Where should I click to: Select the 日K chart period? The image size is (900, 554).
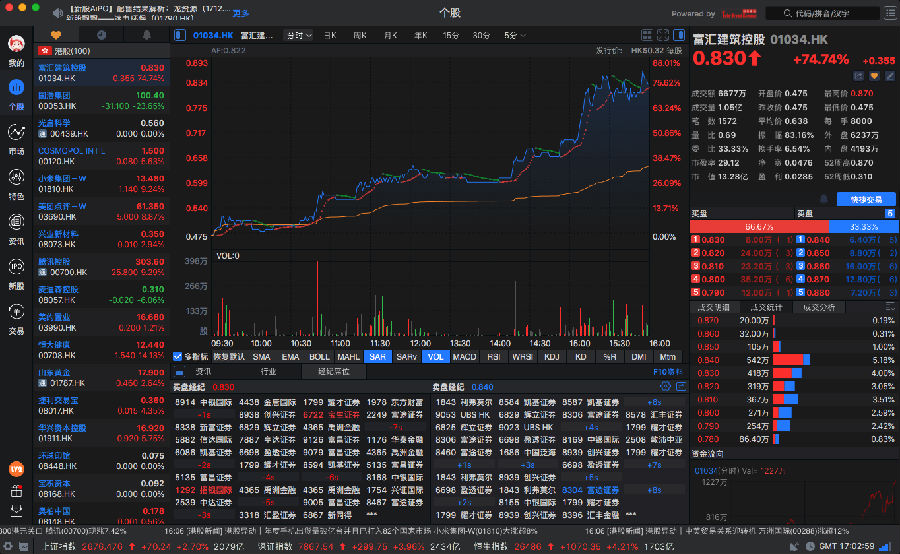[x=330, y=36]
